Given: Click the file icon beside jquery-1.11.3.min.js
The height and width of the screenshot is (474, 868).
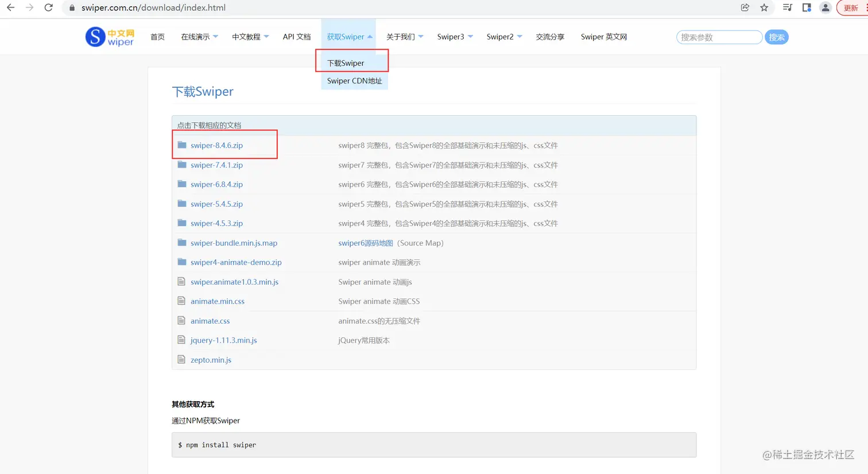Looking at the screenshot, I should coord(181,340).
